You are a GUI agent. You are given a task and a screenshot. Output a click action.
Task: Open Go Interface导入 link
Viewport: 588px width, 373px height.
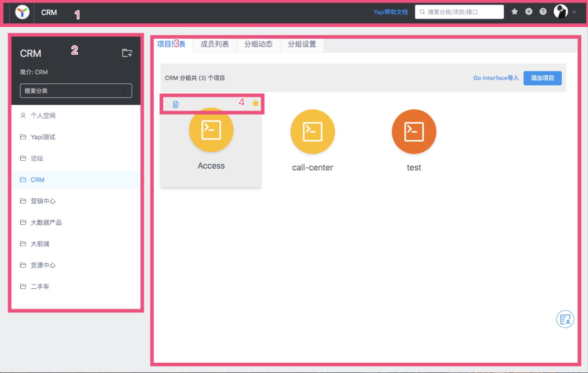tap(496, 78)
